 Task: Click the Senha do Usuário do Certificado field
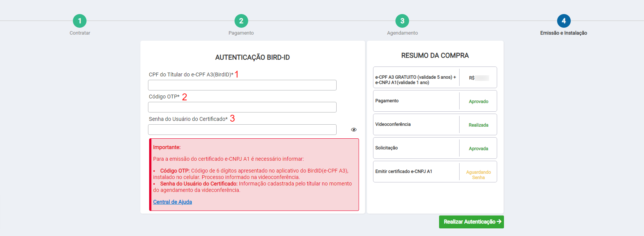pyautogui.click(x=242, y=130)
